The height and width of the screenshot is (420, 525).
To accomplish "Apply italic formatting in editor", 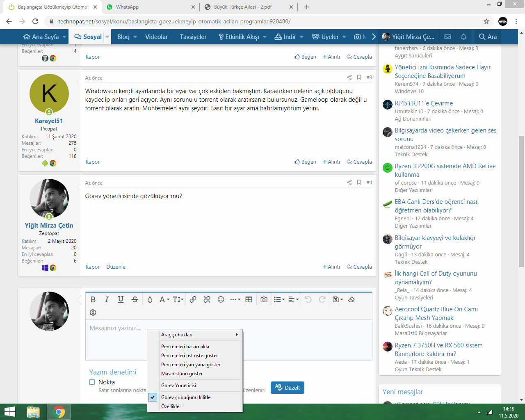I will [x=107, y=299].
